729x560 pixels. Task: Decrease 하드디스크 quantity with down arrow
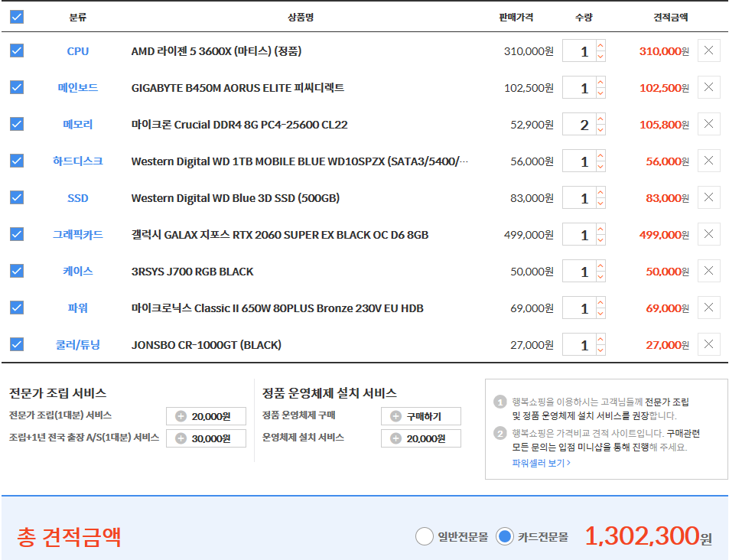tap(600, 167)
